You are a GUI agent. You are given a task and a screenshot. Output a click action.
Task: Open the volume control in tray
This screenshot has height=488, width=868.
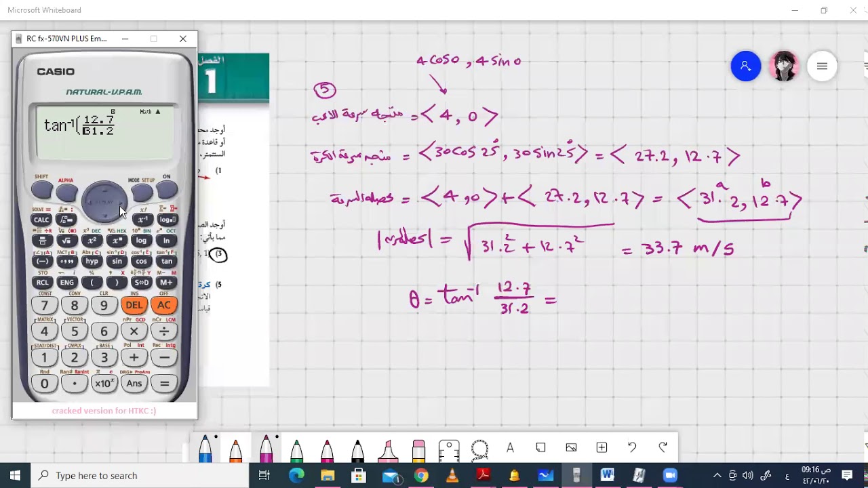click(x=748, y=476)
